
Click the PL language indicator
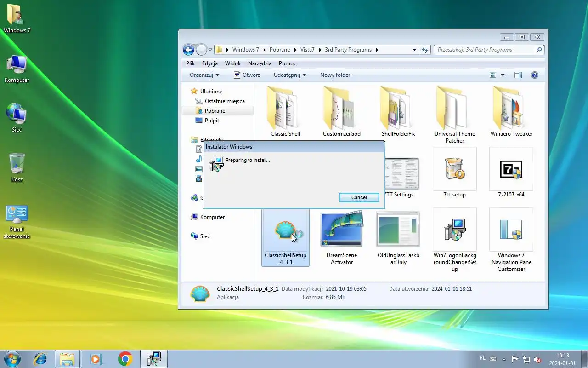482,357
